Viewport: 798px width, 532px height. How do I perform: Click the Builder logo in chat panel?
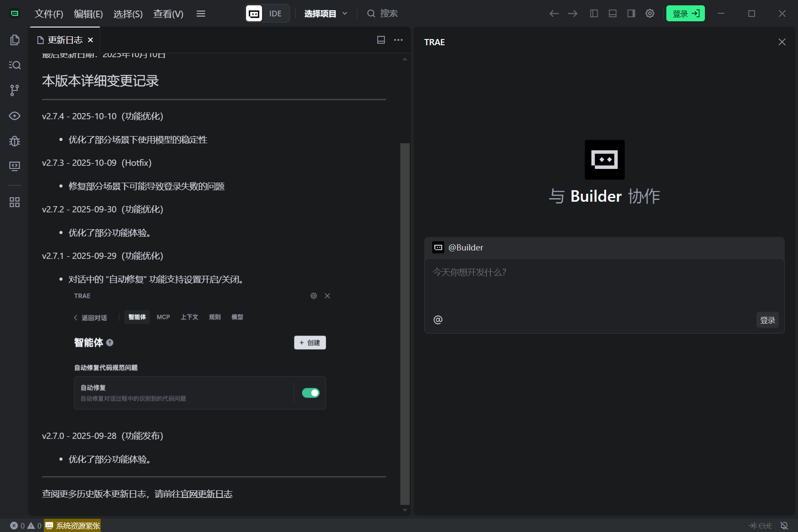click(605, 160)
